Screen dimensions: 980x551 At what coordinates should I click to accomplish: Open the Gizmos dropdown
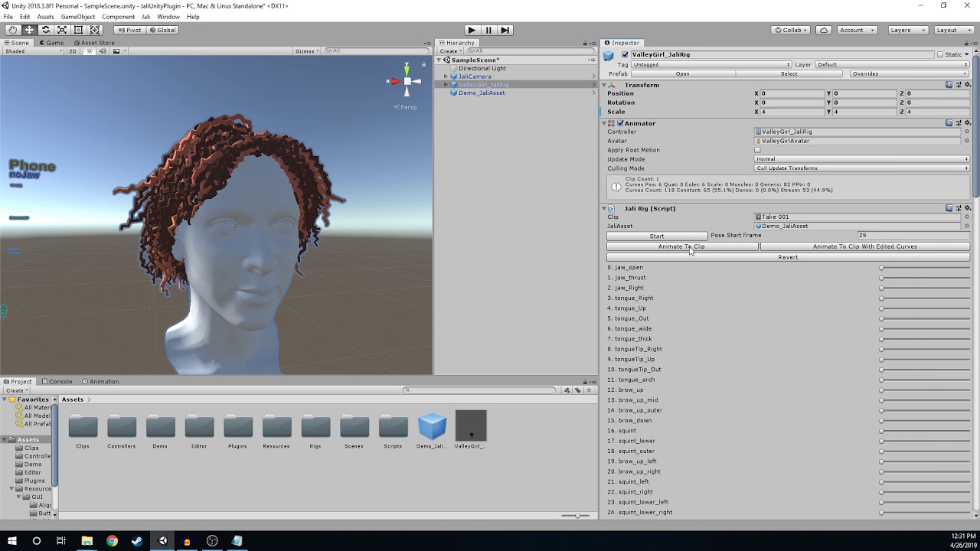point(307,51)
